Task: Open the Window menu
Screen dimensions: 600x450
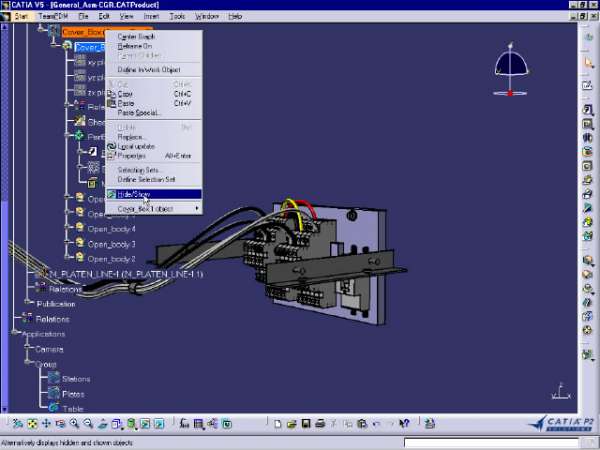Action: [207, 16]
